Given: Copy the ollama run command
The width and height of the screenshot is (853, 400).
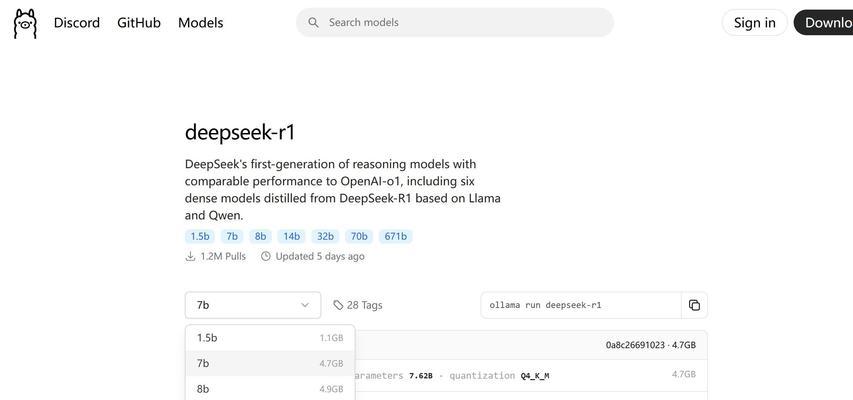Looking at the screenshot, I should coord(694,305).
